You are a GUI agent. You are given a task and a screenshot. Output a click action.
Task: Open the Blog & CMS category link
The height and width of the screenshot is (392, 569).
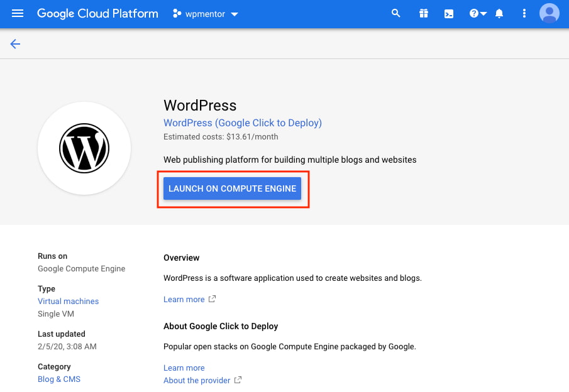point(59,379)
